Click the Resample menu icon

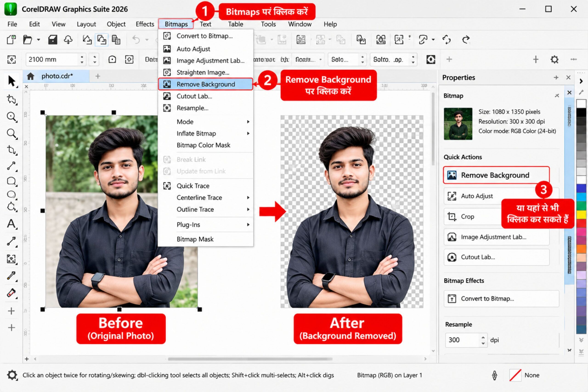click(167, 108)
